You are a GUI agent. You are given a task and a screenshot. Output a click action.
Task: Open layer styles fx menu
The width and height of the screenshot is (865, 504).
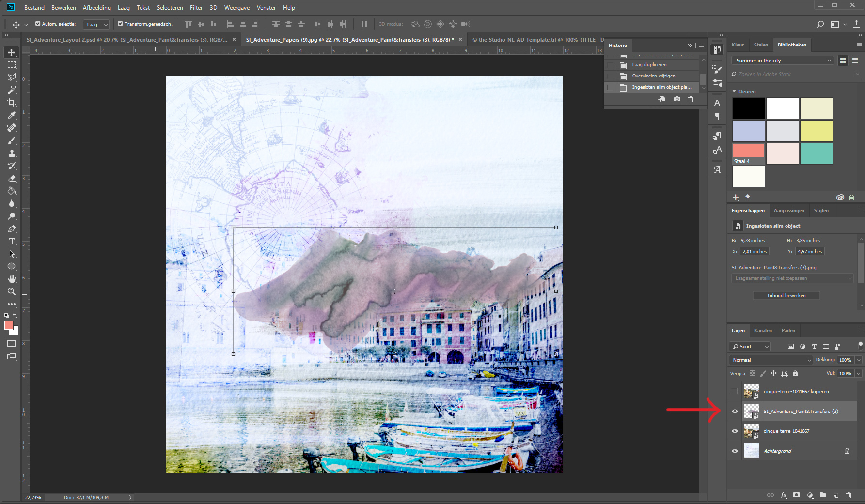coord(784,495)
